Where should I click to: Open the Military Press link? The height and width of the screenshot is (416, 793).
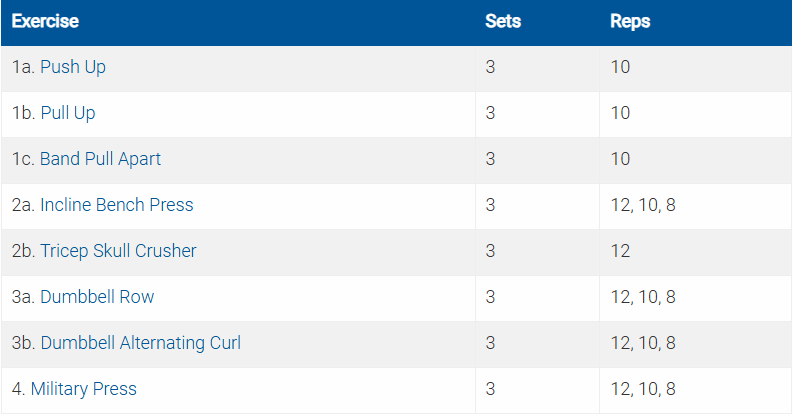pyautogui.click(x=84, y=390)
